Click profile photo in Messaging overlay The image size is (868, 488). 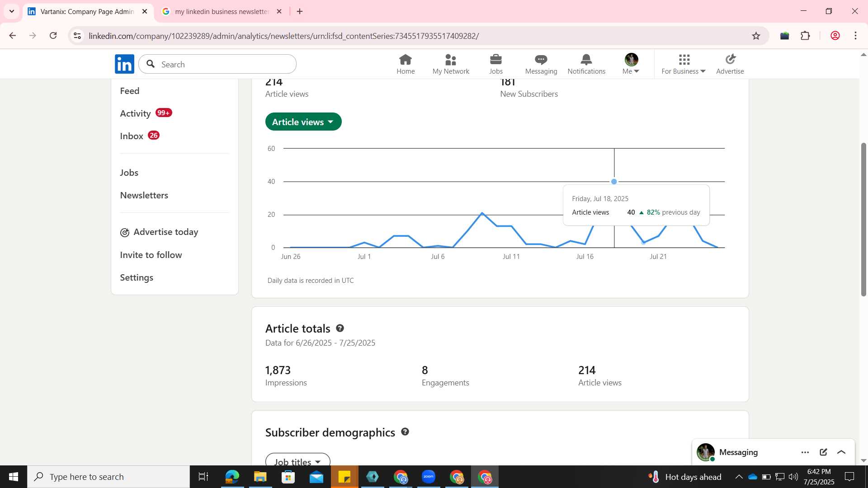[x=705, y=452]
